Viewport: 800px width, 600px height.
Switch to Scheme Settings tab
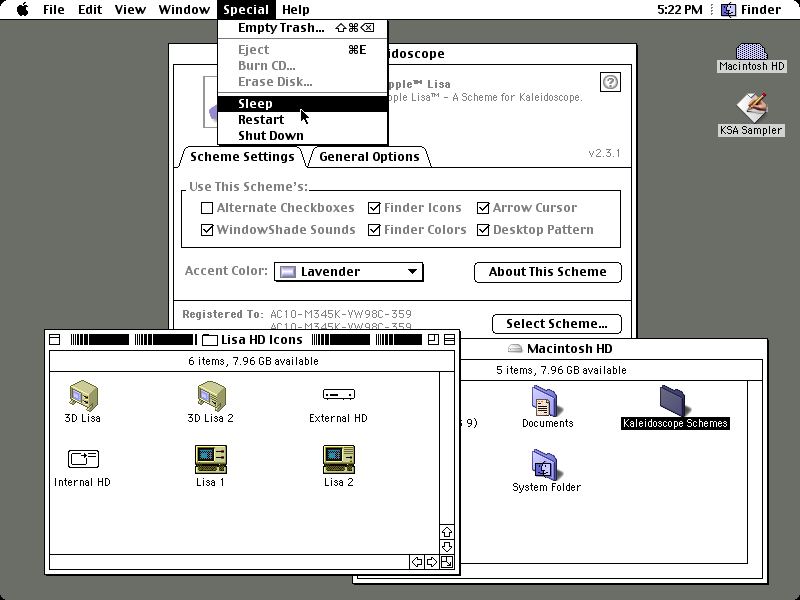tap(242, 157)
